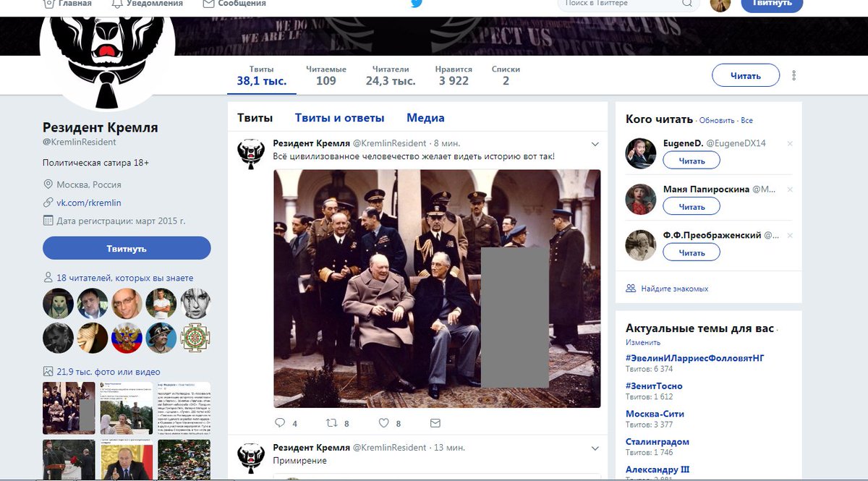The width and height of the screenshot is (868, 481).
Task: Open hashtag #ЗенитТосно trend
Action: (x=654, y=386)
